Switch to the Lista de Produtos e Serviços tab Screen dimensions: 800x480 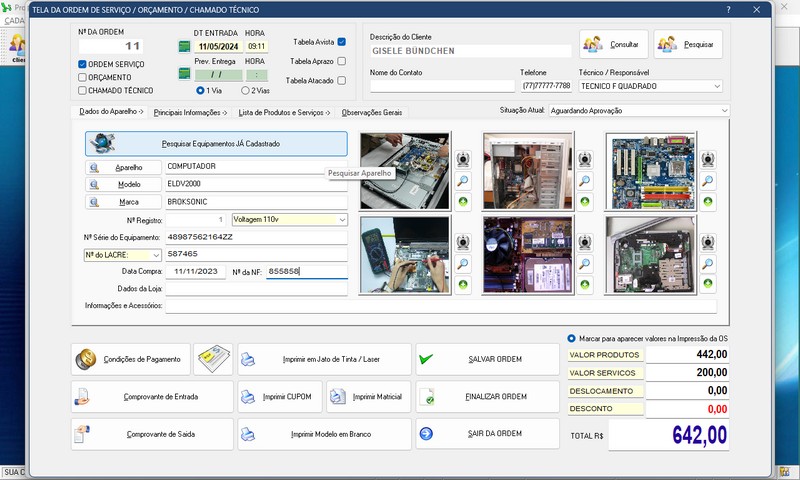285,112
